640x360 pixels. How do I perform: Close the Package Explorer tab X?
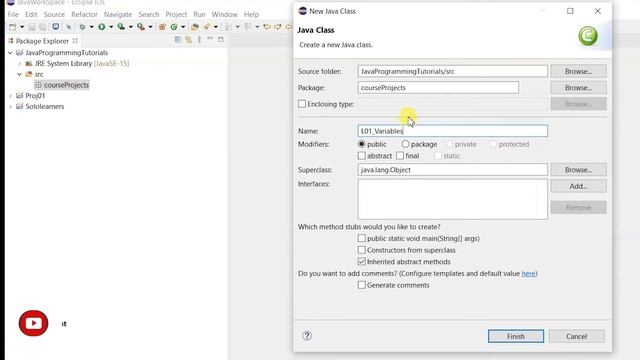[x=75, y=41]
